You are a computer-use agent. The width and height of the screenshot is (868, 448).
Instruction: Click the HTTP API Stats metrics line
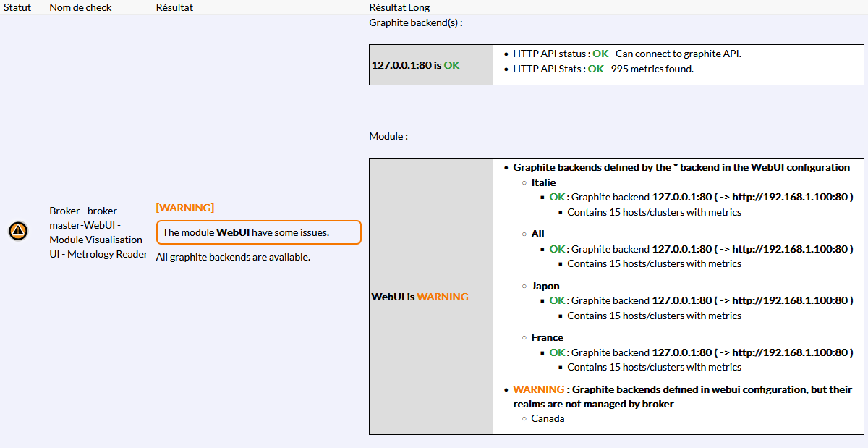coord(603,69)
